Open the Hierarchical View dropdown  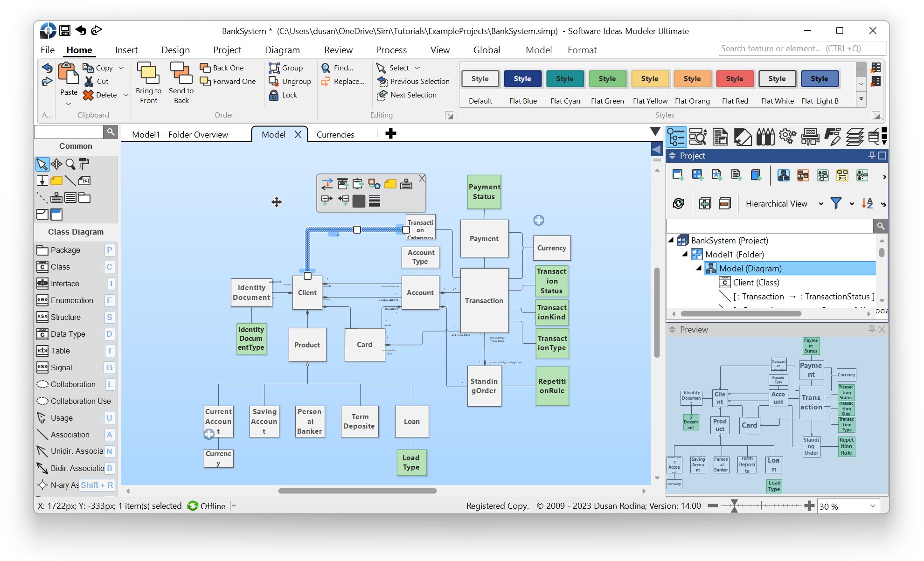pos(821,204)
